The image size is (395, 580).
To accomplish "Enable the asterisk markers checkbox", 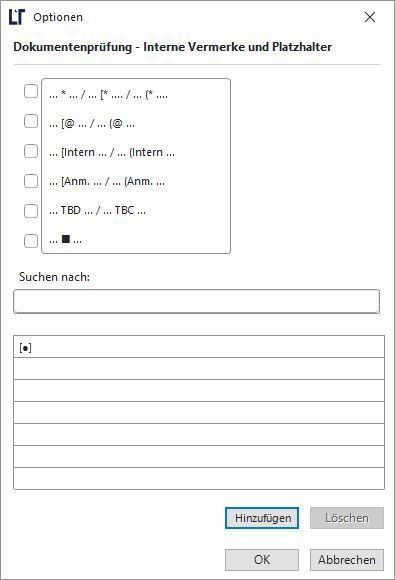I will tap(31, 91).
